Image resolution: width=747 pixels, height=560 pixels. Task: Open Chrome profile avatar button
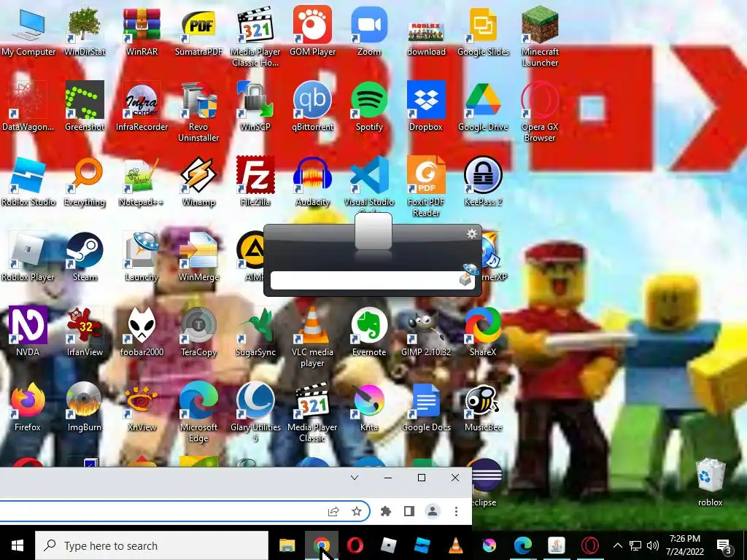(x=433, y=511)
